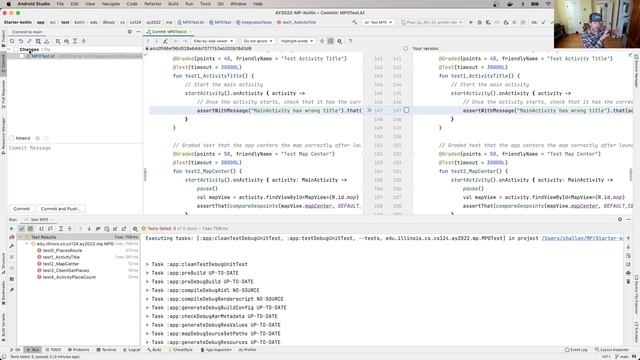Click the Rerun tests icon in Run panel
The image size is (640, 360).
coord(11,229)
